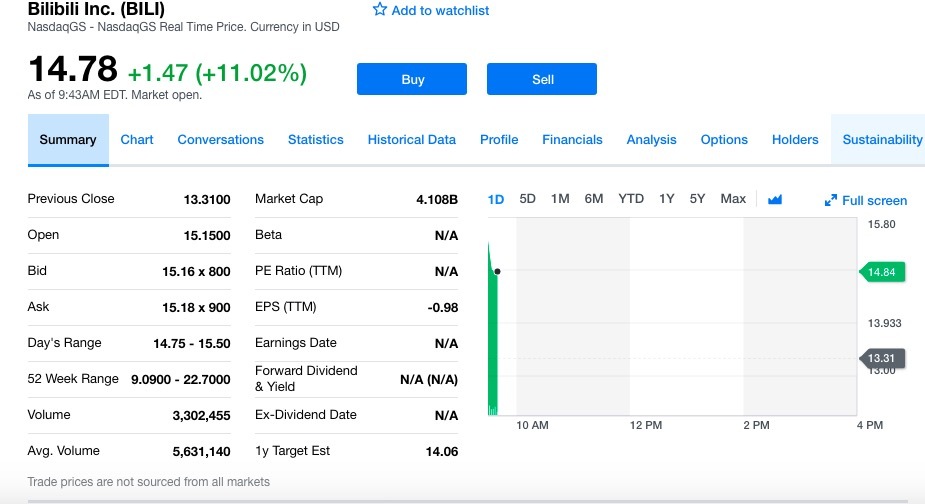Viewport: 925px width, 504px height.
Task: Click the Full screen link
Action: (874, 201)
